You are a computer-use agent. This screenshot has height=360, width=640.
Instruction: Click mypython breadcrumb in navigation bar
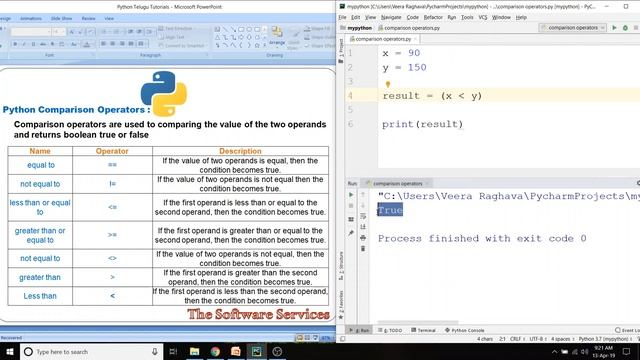356,28
